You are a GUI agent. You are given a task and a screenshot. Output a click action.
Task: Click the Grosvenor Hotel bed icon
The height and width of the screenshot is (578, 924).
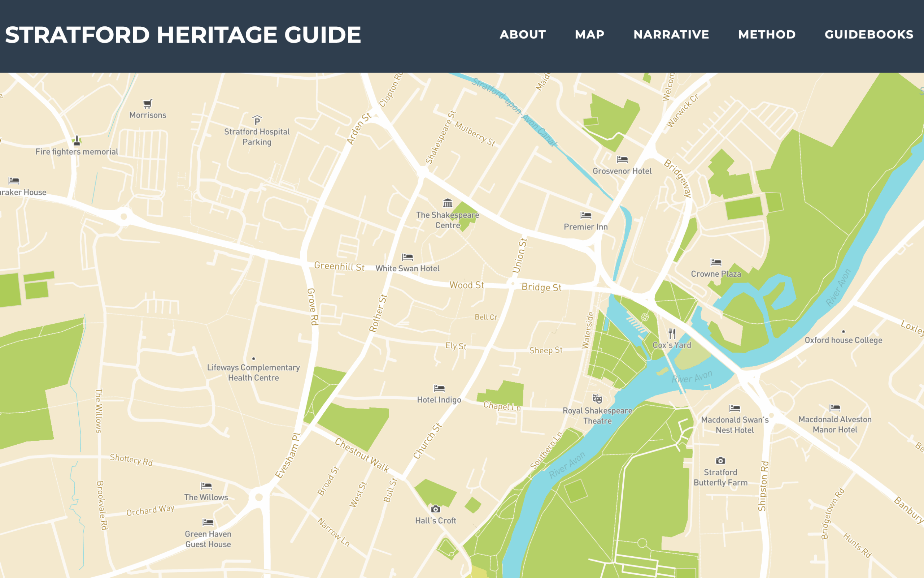point(622,159)
